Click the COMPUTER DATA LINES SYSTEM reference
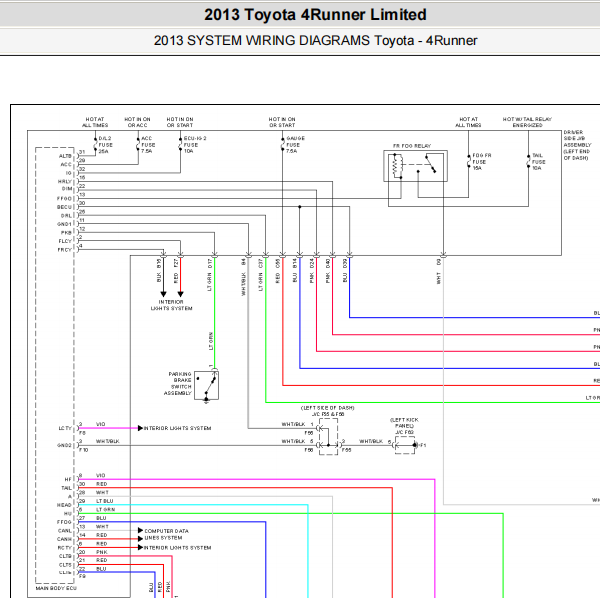 (x=166, y=534)
